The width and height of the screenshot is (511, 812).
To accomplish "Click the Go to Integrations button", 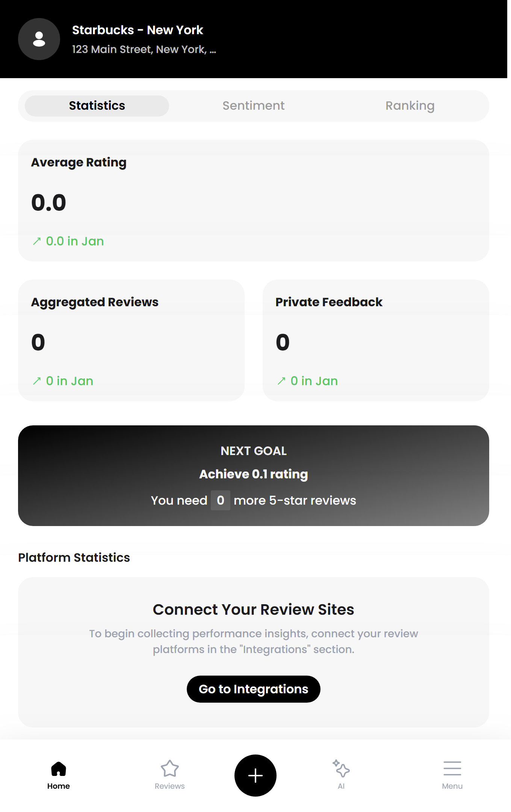I will coord(254,689).
